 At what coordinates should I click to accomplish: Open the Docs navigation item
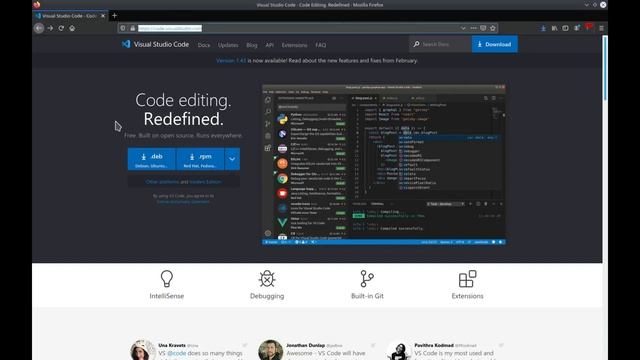(x=204, y=45)
